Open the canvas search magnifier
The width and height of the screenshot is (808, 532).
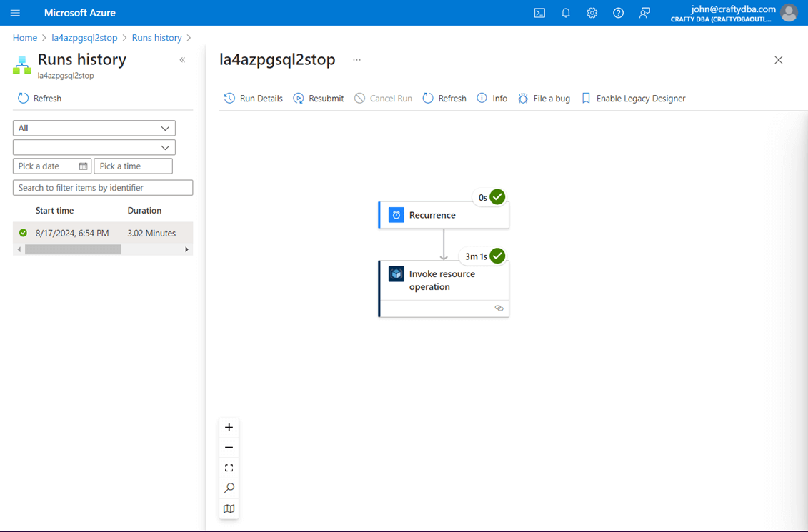229,488
